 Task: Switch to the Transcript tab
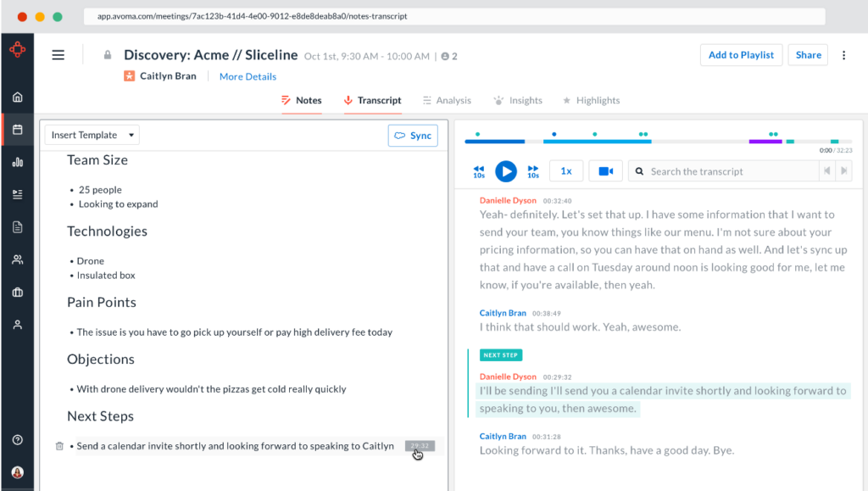coord(373,100)
